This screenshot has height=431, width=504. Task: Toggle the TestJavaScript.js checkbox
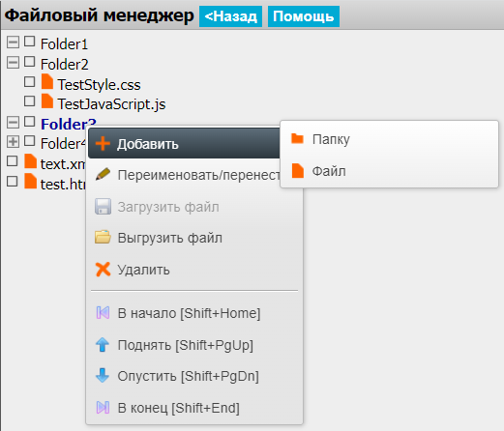(x=30, y=101)
